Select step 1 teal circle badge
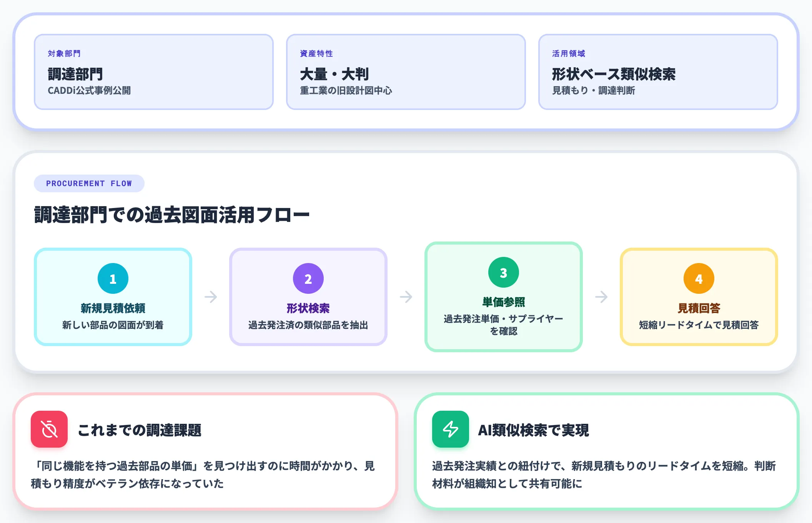Screen dimensions: 812x523 [x=113, y=278]
